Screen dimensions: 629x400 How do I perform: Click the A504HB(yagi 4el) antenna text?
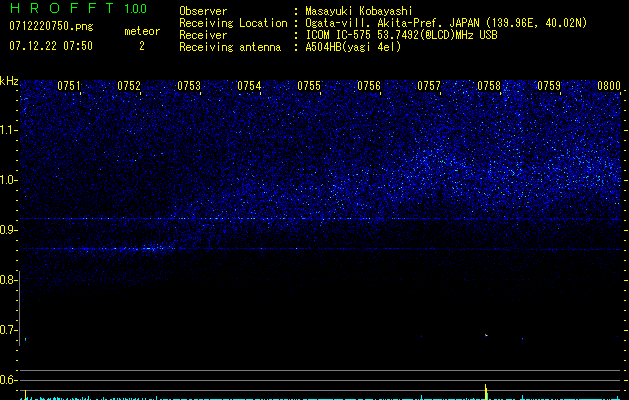tap(353, 47)
